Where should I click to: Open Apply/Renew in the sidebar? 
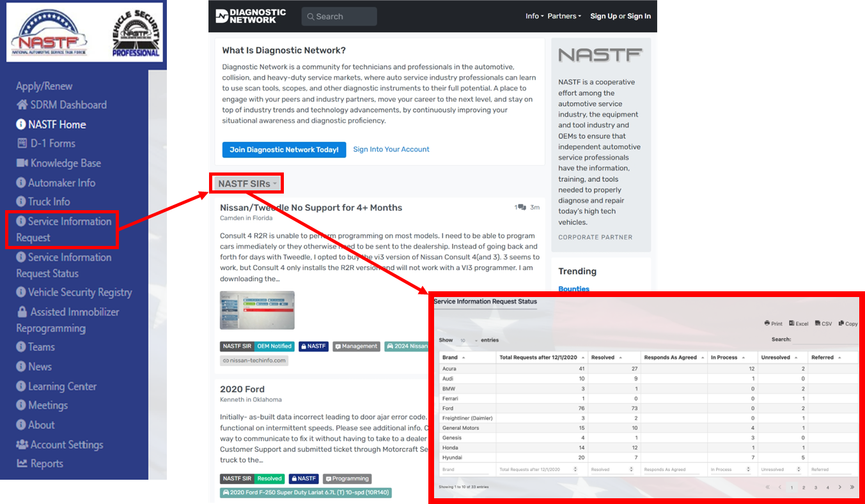[x=44, y=86]
